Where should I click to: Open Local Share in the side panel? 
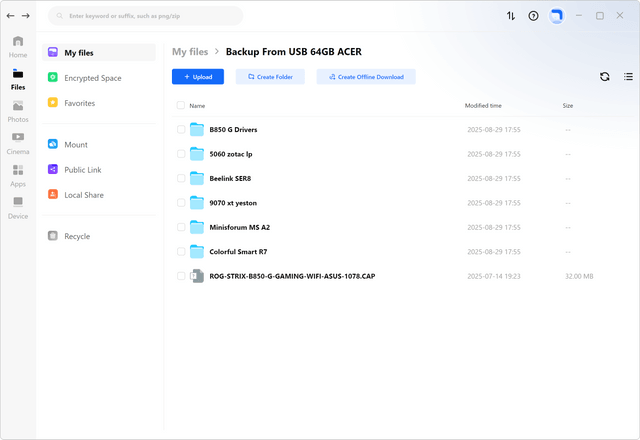[99, 195]
